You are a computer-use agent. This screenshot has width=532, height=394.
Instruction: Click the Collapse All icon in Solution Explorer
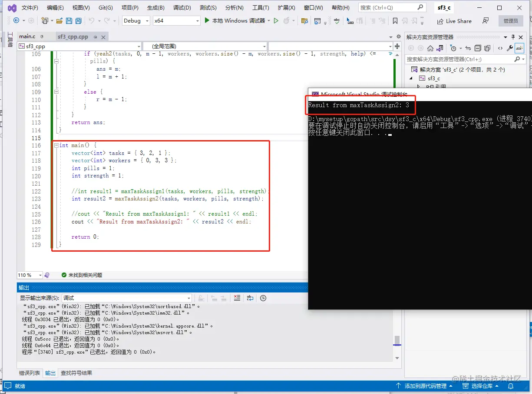478,48
